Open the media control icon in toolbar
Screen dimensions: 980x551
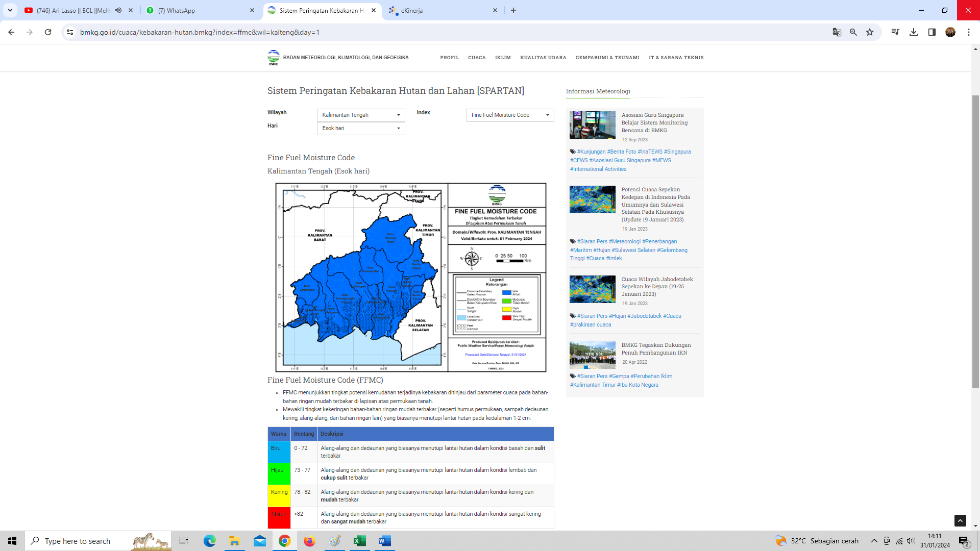pos(895,32)
